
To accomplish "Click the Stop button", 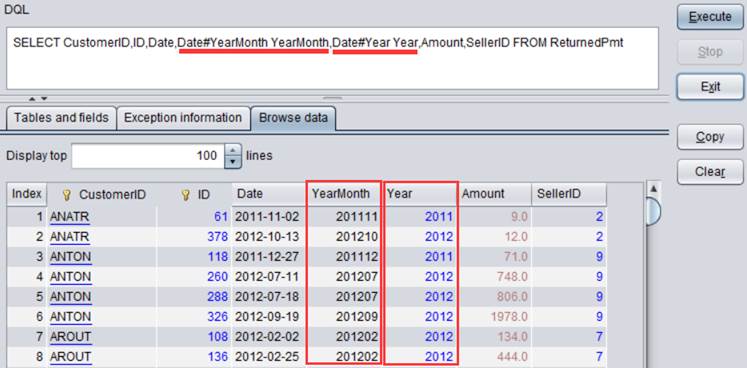I will click(710, 51).
